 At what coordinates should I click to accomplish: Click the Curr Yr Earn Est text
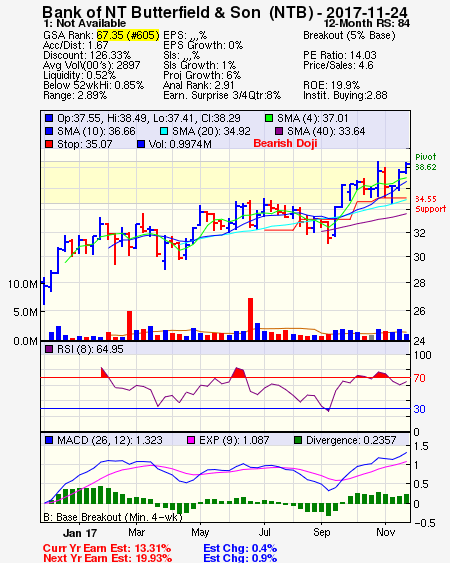[x=107, y=549]
